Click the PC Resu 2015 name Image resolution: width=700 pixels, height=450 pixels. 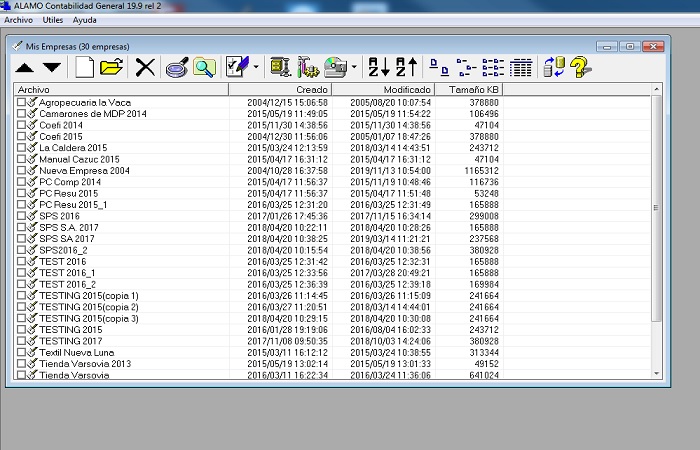point(68,193)
